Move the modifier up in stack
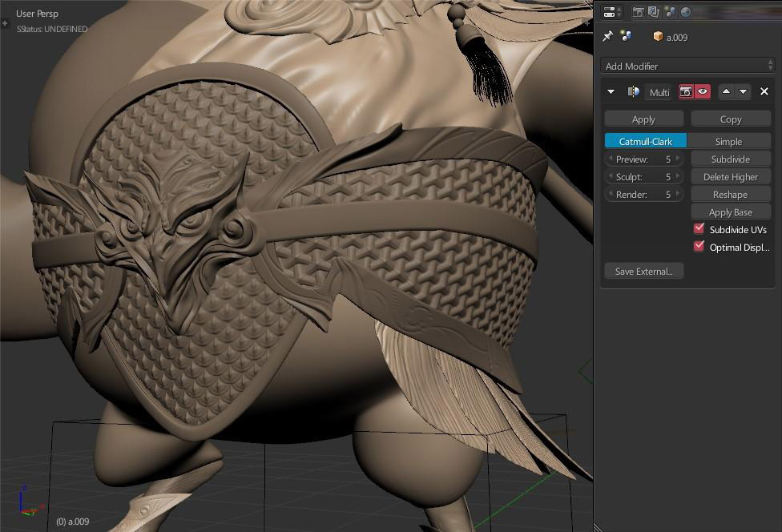 (x=726, y=92)
